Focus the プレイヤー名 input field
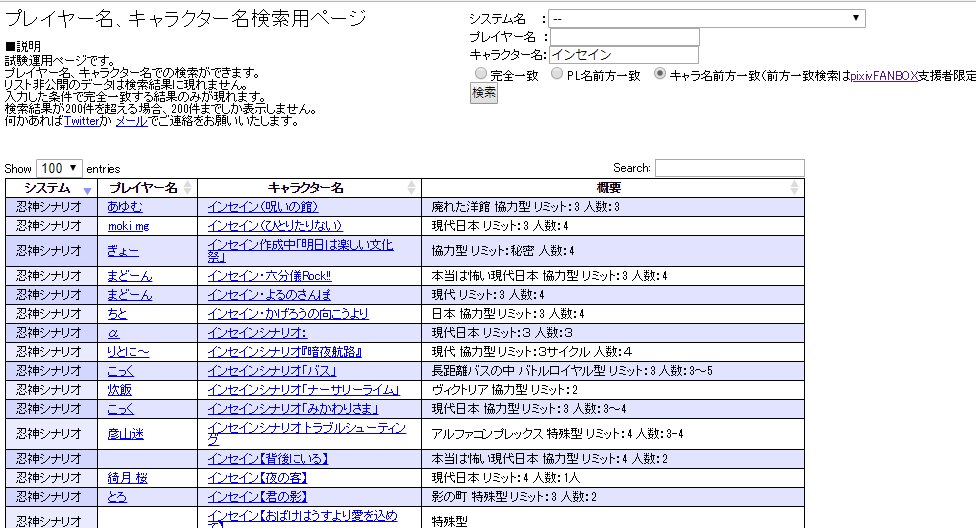The width and height of the screenshot is (976, 528). pyautogui.click(x=624, y=37)
